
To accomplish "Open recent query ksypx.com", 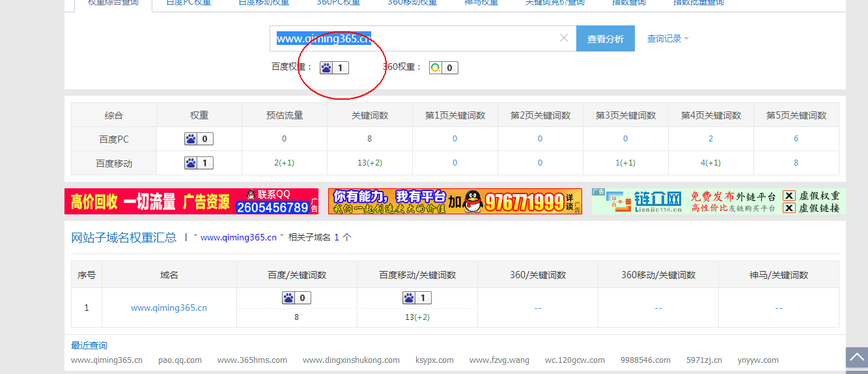I will click(434, 360).
